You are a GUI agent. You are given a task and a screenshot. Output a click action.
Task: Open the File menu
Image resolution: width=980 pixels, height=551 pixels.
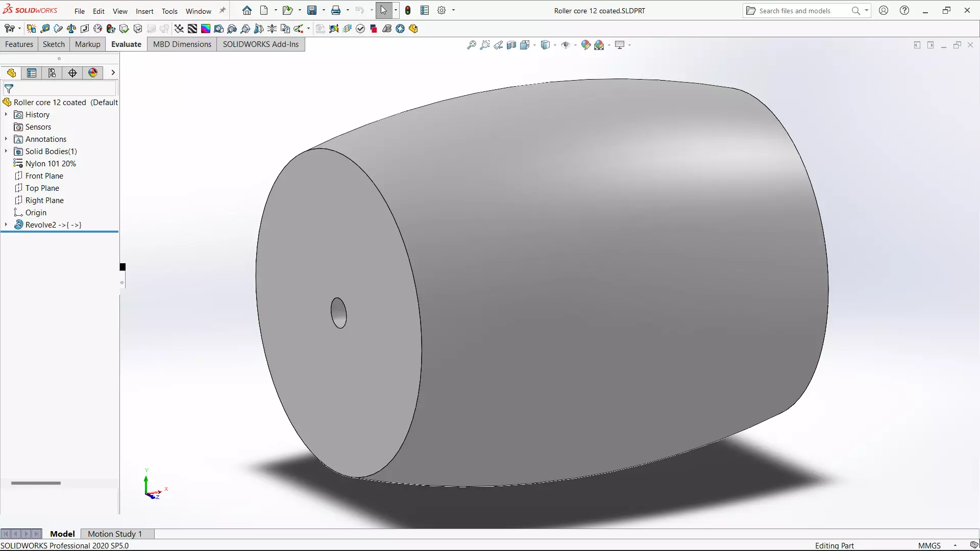tap(80, 11)
